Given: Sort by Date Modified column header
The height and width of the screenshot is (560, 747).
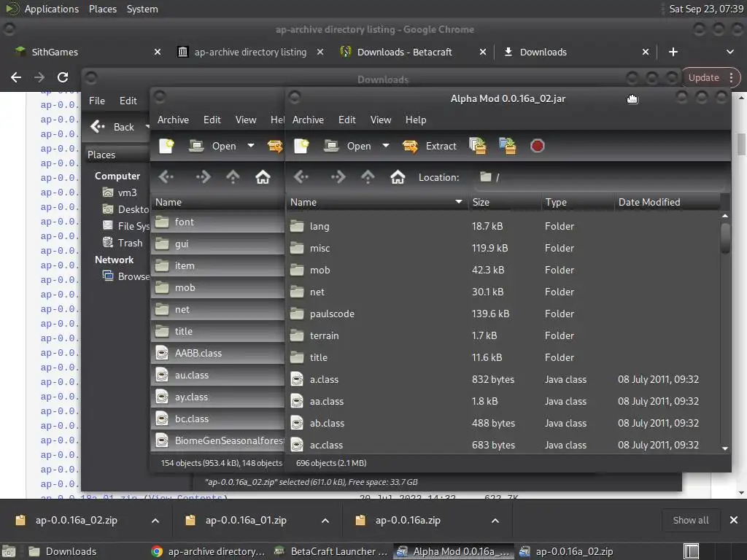Looking at the screenshot, I should [667, 203].
